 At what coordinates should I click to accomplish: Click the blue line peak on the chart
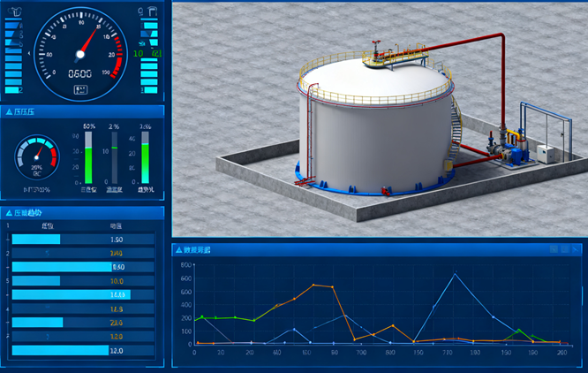point(455,274)
